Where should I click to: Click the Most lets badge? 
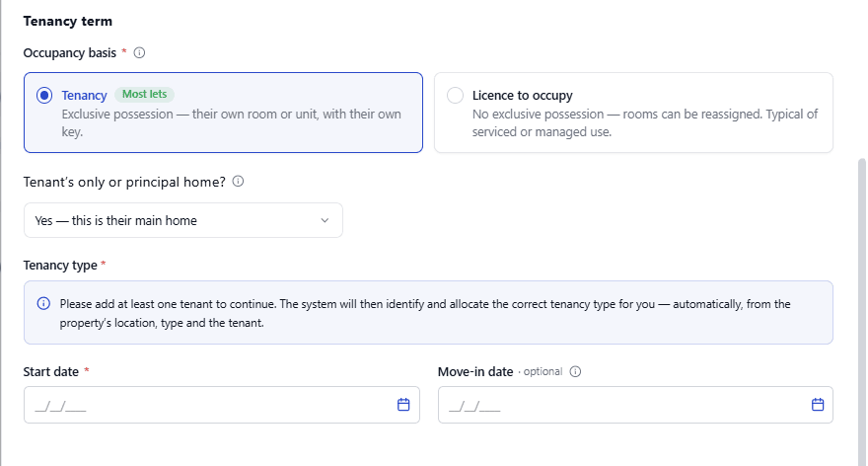144,94
